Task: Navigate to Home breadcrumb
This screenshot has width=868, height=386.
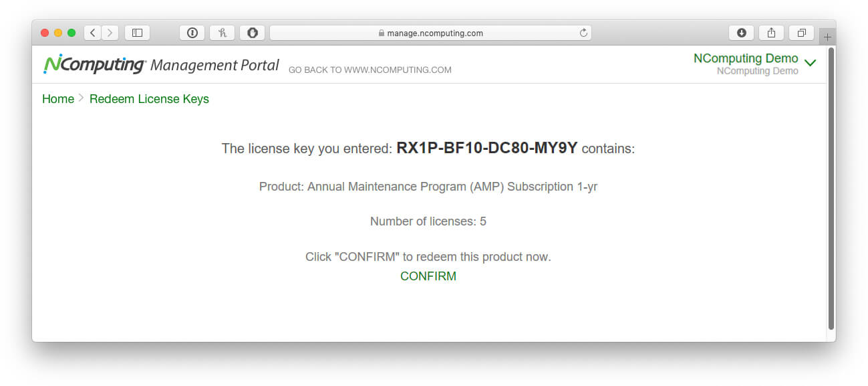Action: coord(58,99)
